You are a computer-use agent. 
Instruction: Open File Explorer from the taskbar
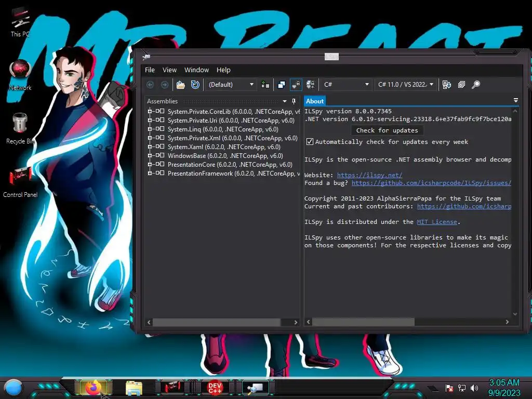click(134, 389)
